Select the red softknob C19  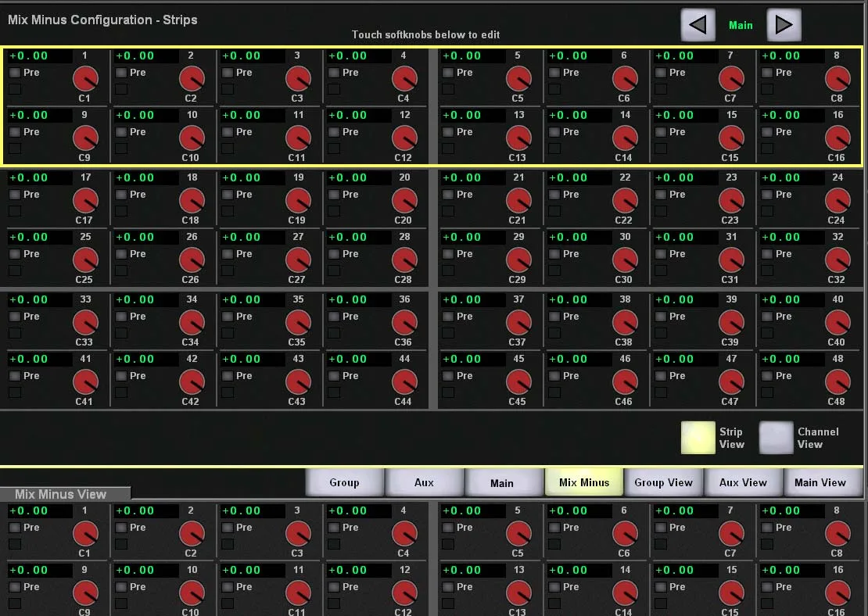(x=298, y=200)
